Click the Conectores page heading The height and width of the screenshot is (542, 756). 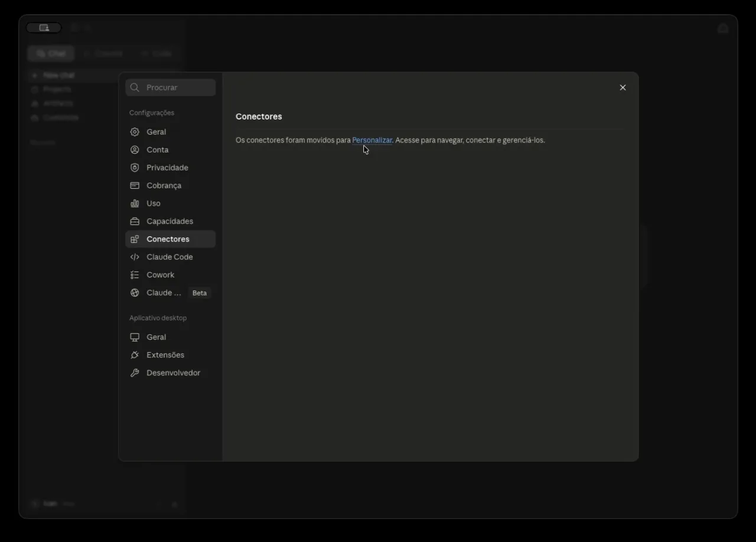[x=259, y=116]
